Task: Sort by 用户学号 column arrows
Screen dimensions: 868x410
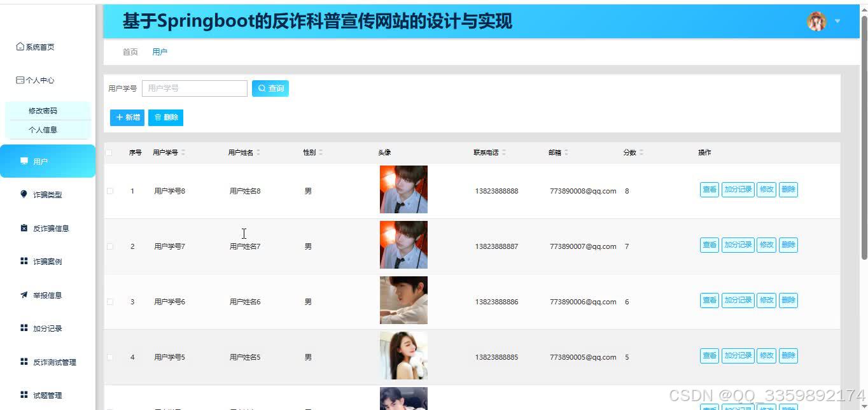Action: coord(183,153)
